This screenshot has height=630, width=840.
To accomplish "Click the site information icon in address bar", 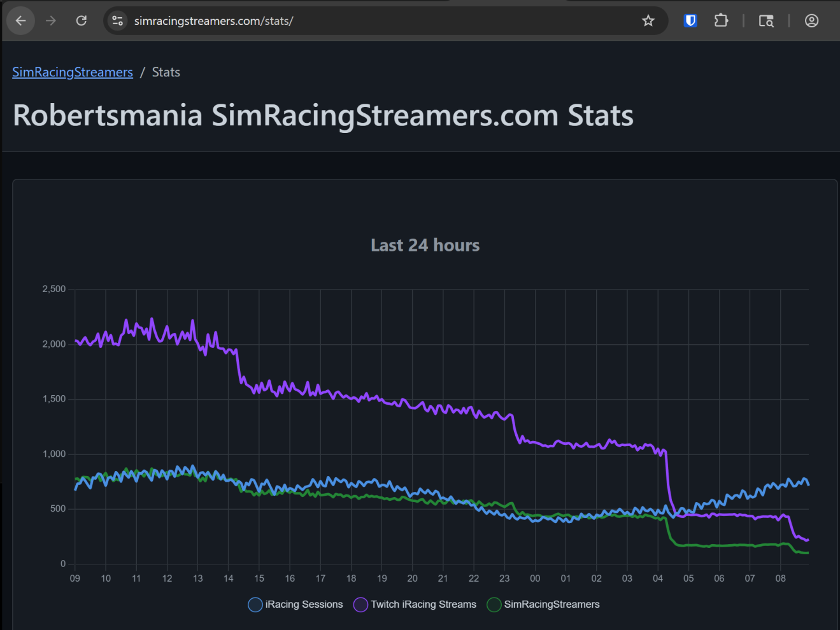I will 117,20.
